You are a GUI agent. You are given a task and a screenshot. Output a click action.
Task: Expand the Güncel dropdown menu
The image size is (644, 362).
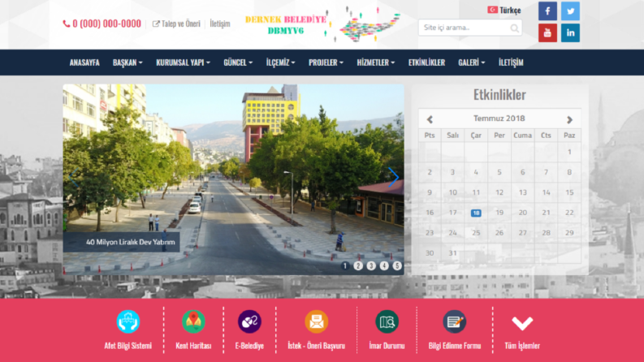pos(238,62)
